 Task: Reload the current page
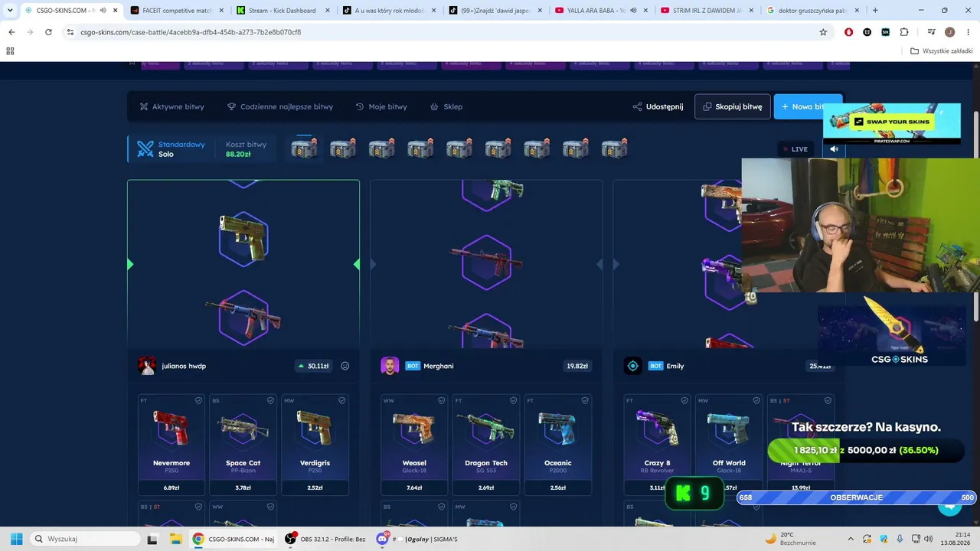48,32
